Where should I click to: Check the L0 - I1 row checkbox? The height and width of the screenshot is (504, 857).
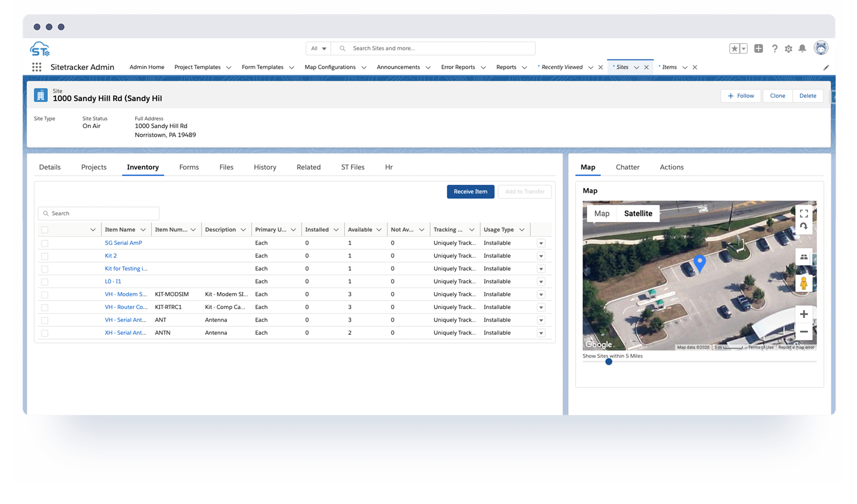tap(45, 282)
